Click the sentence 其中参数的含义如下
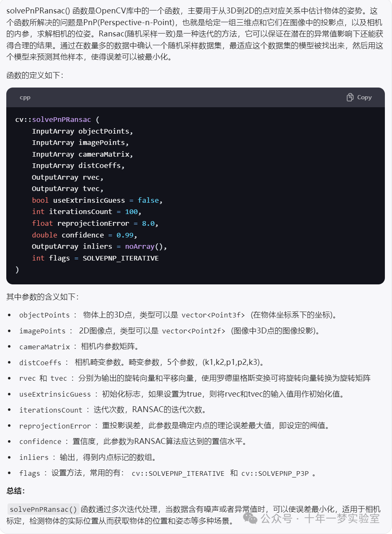Screen dimensions: 392x534 42,297
